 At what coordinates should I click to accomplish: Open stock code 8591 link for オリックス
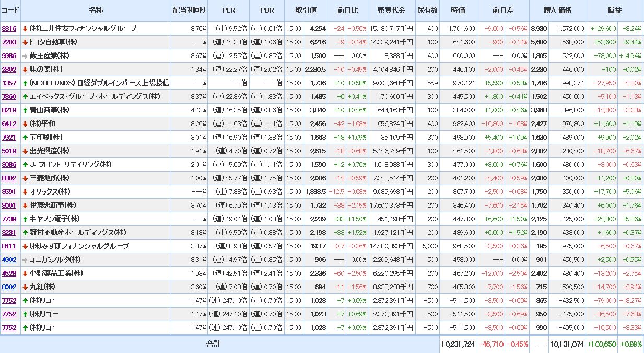[9, 192]
